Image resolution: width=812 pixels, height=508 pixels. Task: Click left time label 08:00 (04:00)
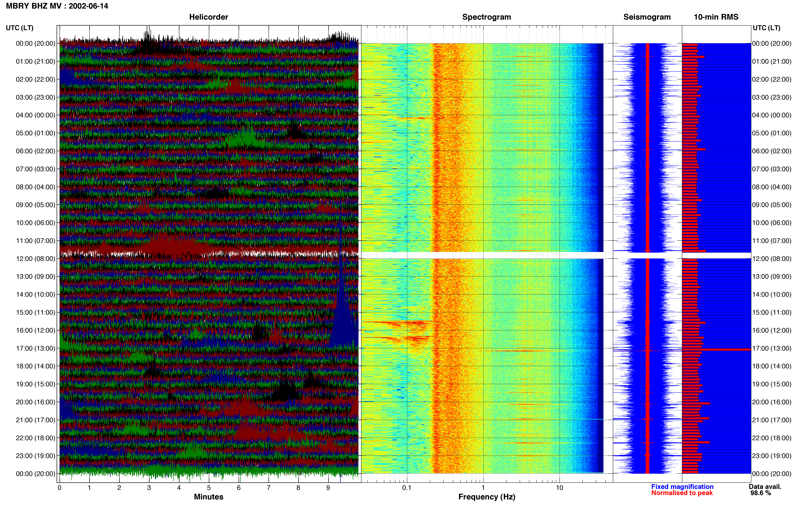click(x=36, y=187)
